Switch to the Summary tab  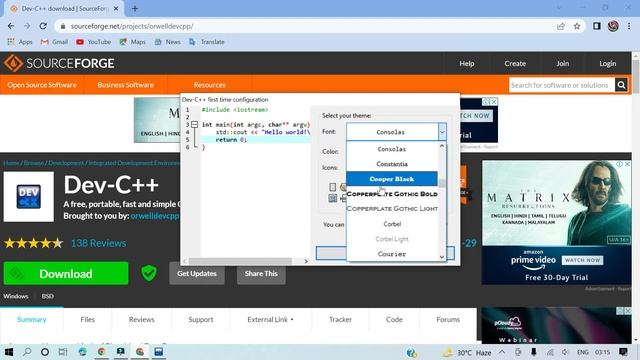point(32,320)
